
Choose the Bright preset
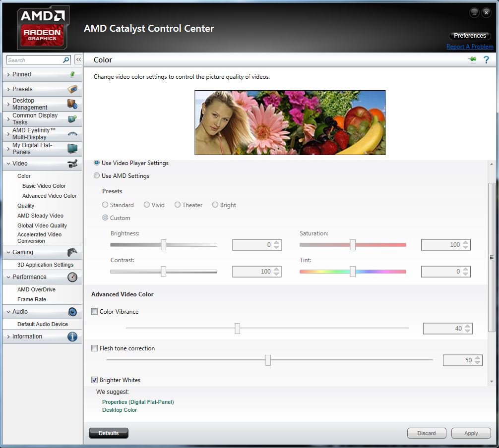coord(215,205)
